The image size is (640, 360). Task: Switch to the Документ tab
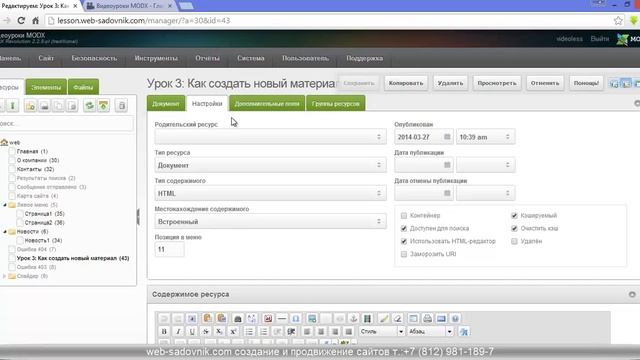coord(166,104)
